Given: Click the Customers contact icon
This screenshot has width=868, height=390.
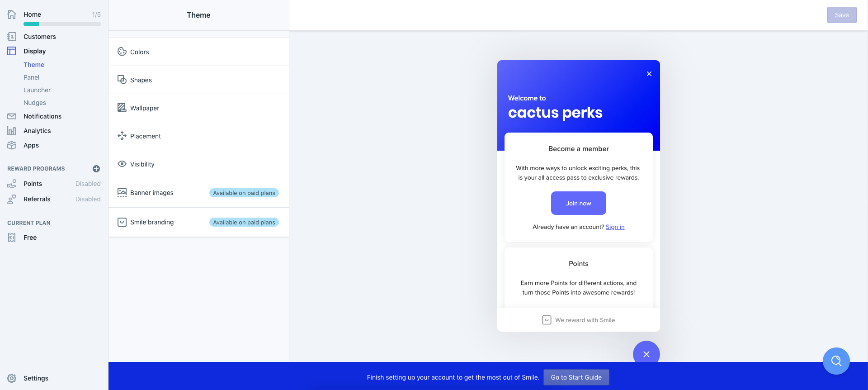Looking at the screenshot, I should [12, 37].
